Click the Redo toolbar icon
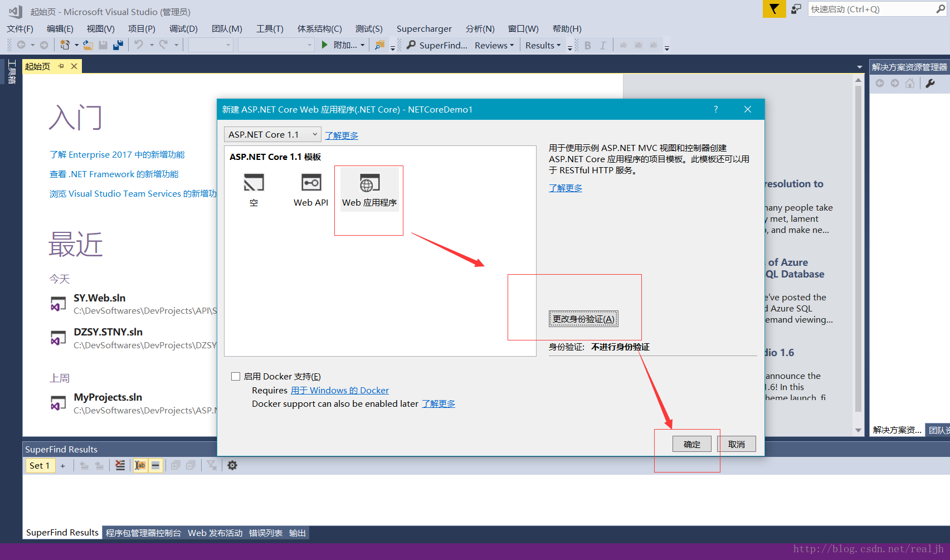 [x=163, y=45]
